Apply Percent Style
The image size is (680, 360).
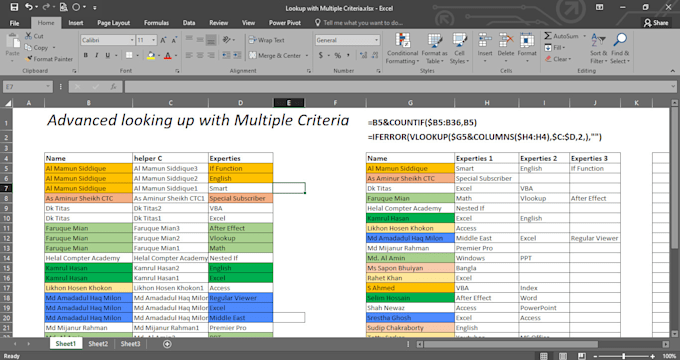click(337, 56)
